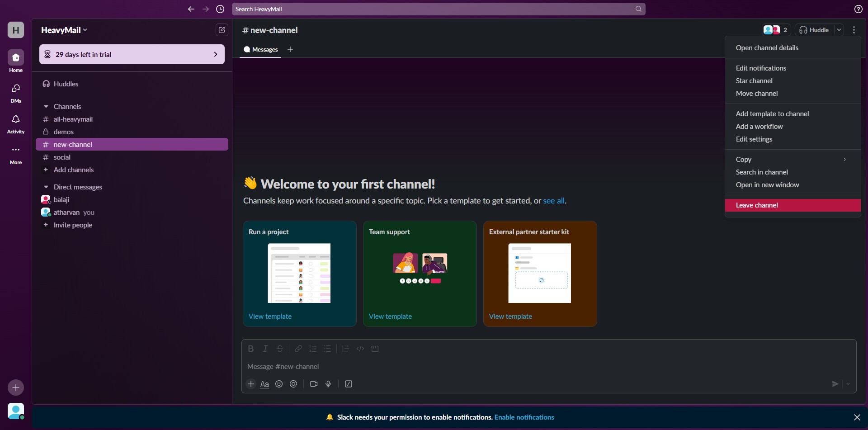Screen dimensions: 868x430
Task: Toggle bold formatting in message composer
Action: [251, 349]
